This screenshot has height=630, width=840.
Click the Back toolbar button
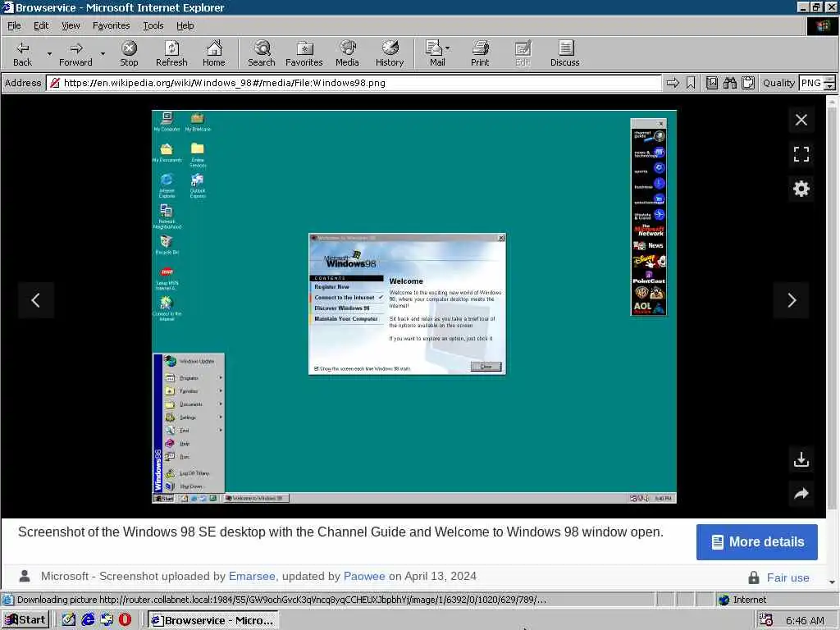click(x=22, y=53)
